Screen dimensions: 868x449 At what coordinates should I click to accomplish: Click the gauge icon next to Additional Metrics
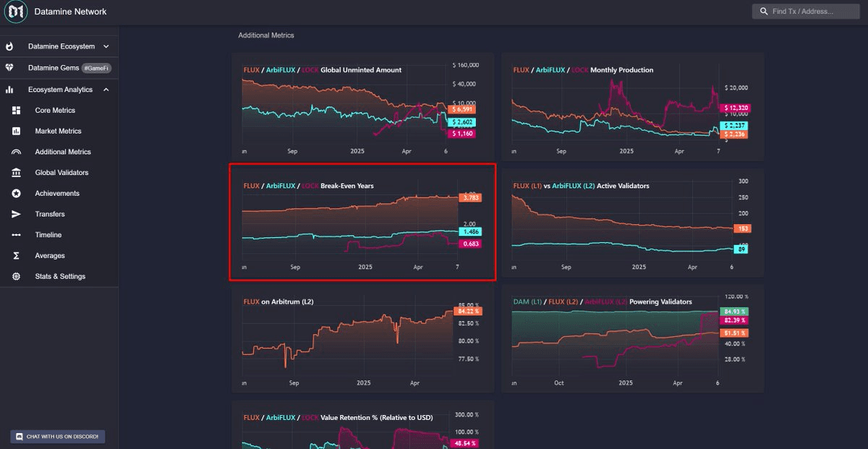pyautogui.click(x=17, y=152)
